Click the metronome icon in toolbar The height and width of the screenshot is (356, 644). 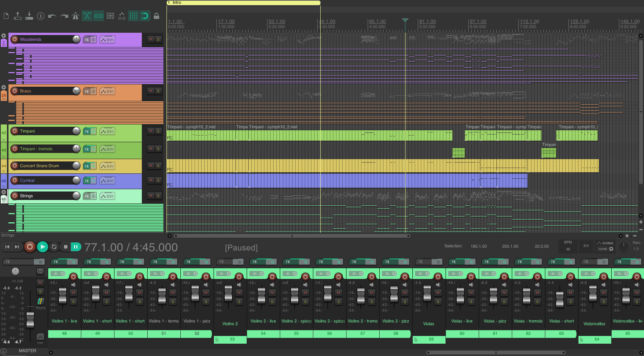[x=76, y=16]
